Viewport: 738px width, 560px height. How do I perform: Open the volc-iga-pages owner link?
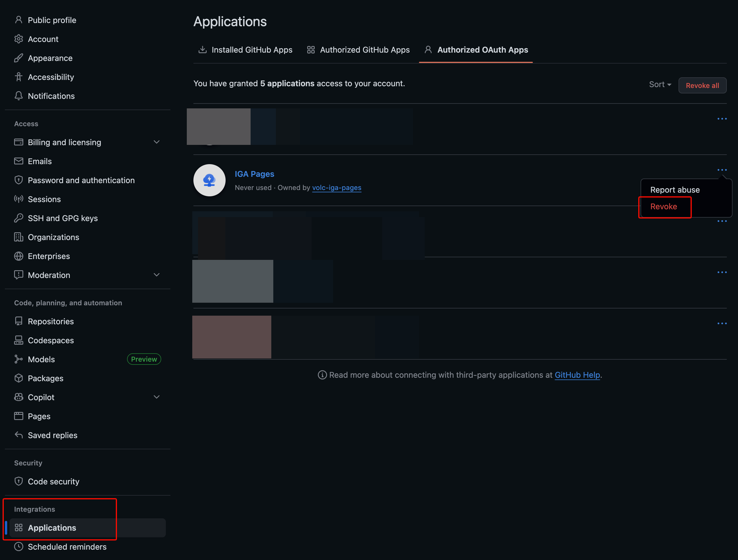click(x=337, y=188)
